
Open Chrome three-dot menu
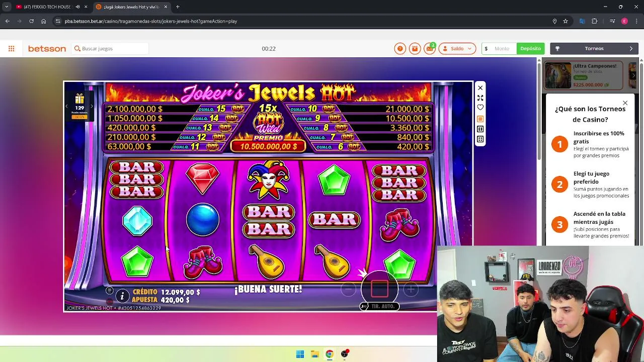click(636, 21)
